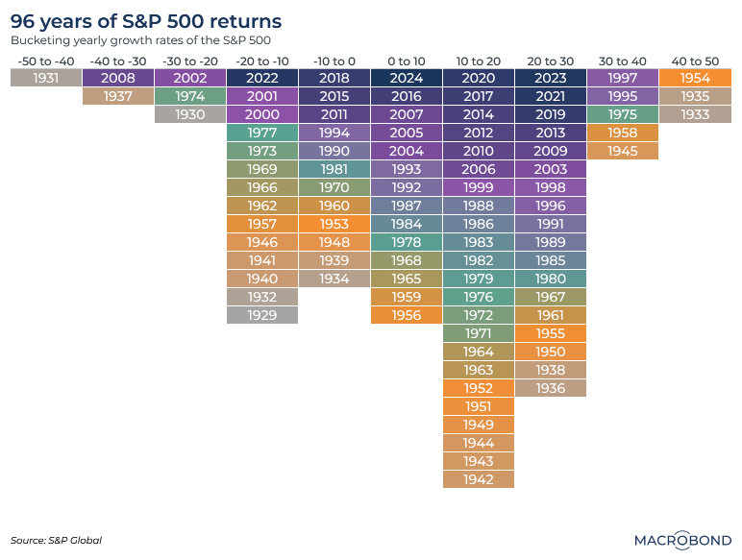This screenshot has width=742, height=560.
Task: Click the 1931 year cell
Action: coord(46,79)
